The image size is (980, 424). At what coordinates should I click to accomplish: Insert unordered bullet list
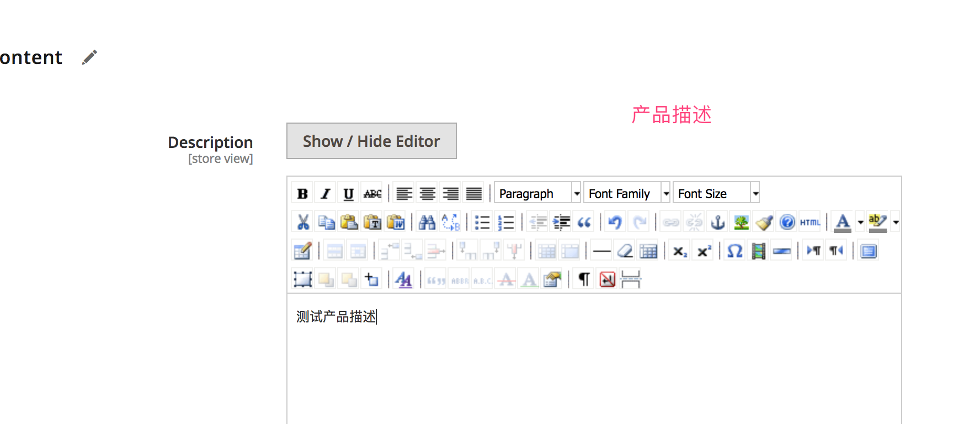[482, 222]
